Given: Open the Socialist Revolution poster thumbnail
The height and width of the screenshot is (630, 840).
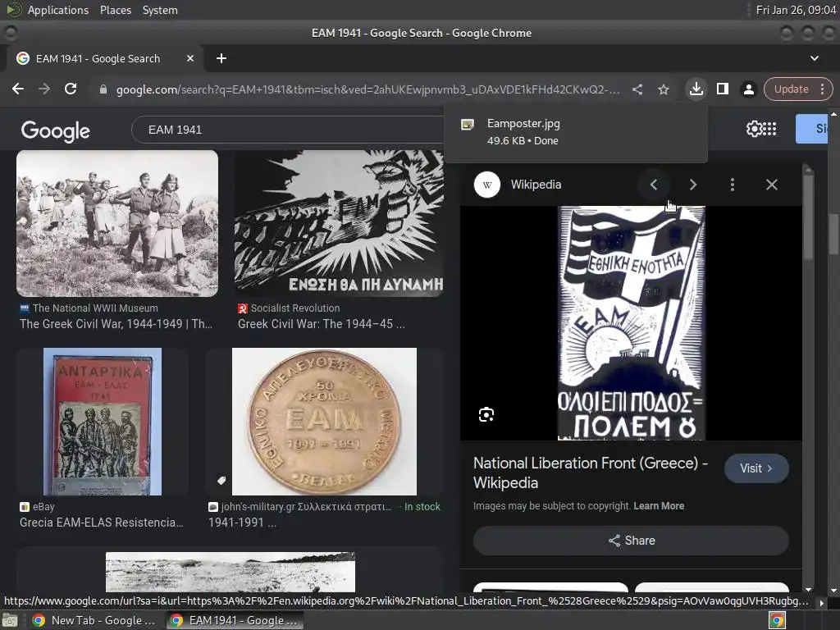Looking at the screenshot, I should coord(339,223).
